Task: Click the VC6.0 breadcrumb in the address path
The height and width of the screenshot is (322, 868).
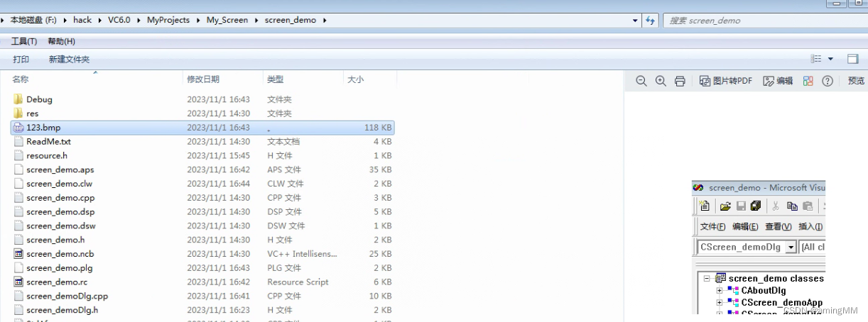Action: 119,20
